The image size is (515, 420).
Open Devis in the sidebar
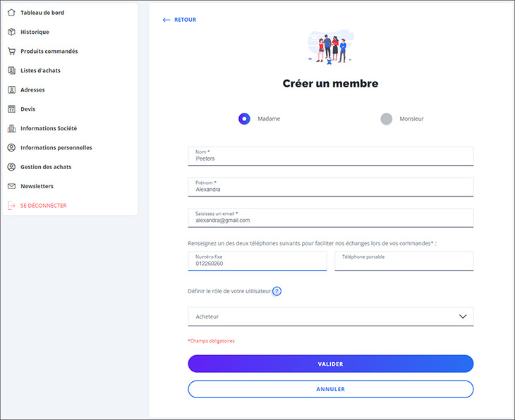pyautogui.click(x=28, y=109)
